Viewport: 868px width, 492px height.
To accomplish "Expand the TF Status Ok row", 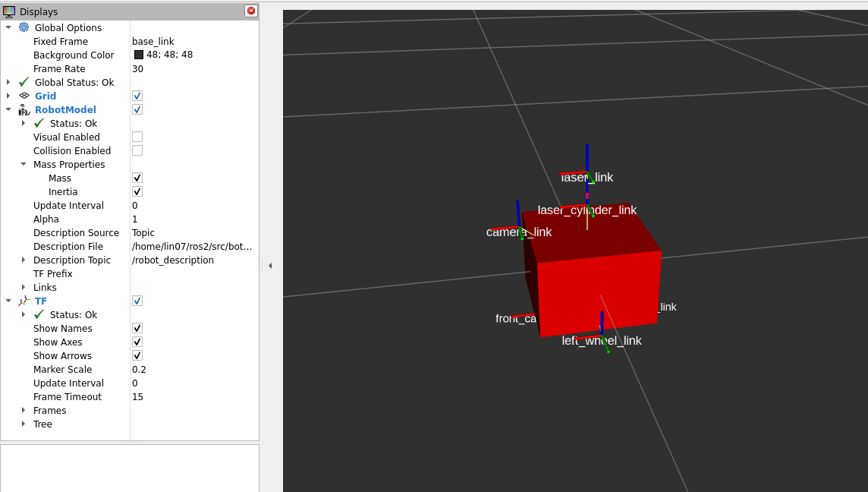I will (24, 314).
